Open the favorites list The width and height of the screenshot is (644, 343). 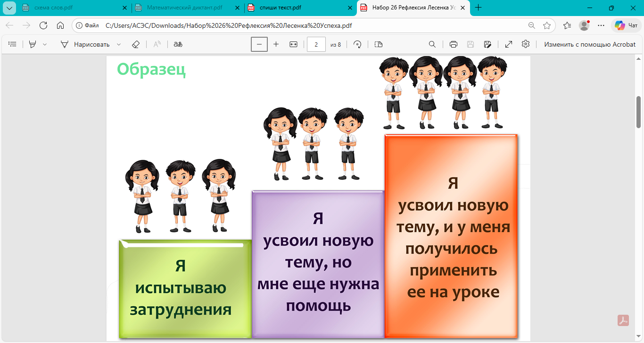(567, 25)
